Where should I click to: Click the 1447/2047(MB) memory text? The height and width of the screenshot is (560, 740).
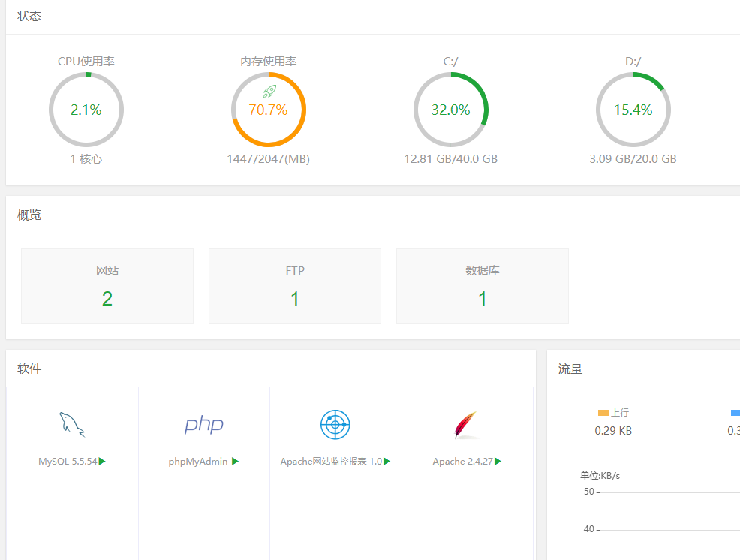(x=269, y=159)
